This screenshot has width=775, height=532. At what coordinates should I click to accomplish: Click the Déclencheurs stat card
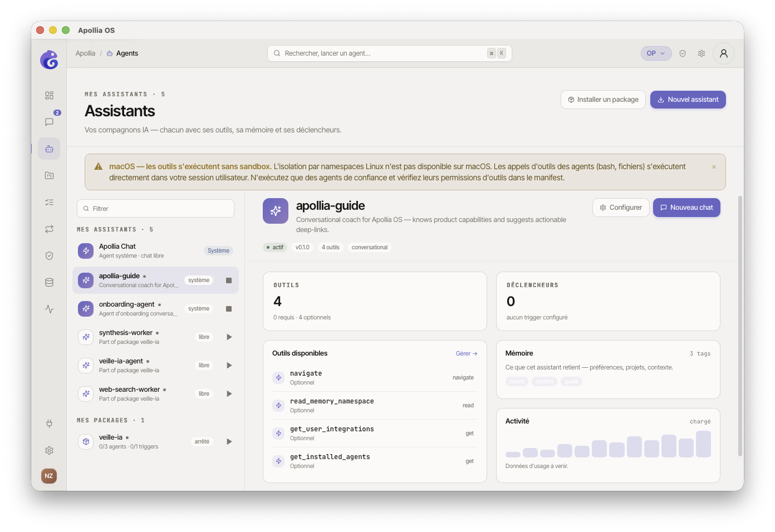[608, 302]
